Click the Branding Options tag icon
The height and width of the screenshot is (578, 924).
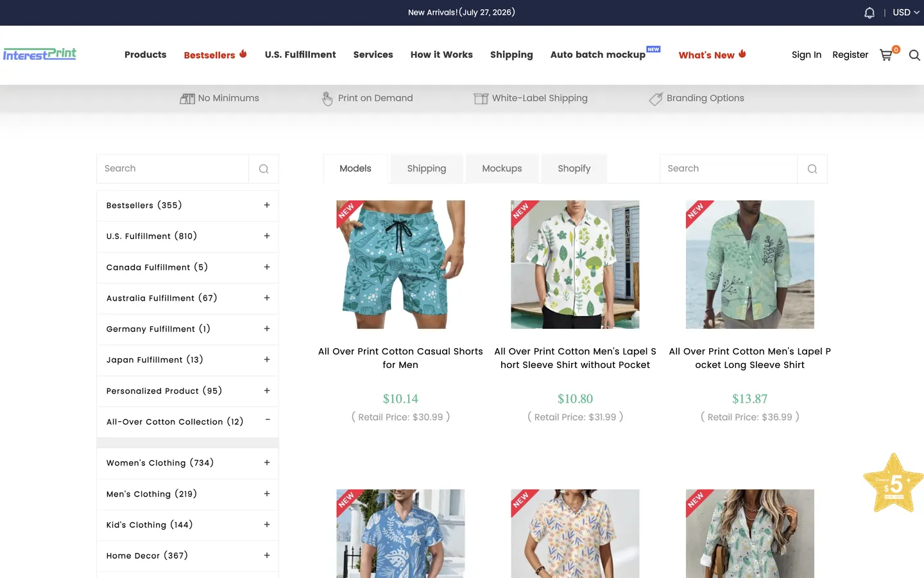pos(656,99)
